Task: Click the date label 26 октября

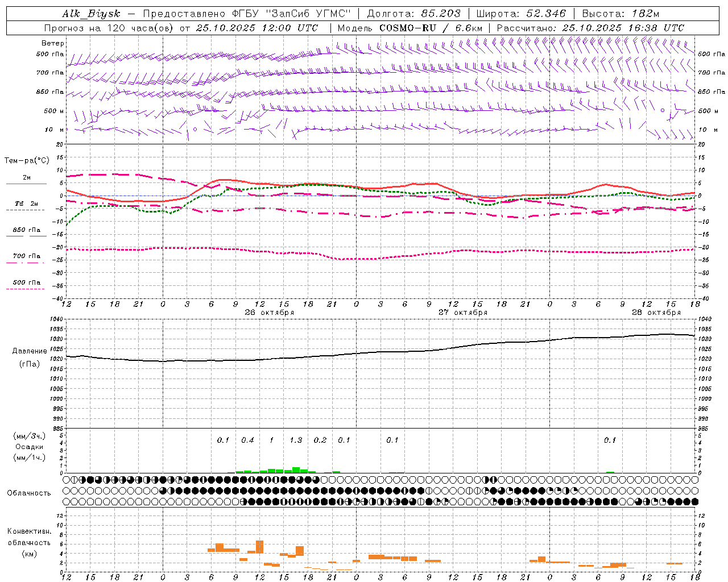Action: [x=270, y=313]
